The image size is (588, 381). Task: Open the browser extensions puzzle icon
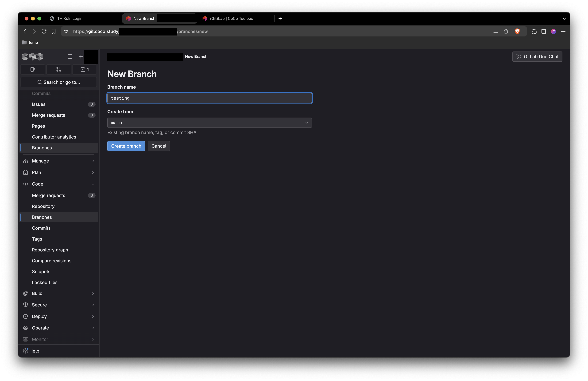click(534, 31)
